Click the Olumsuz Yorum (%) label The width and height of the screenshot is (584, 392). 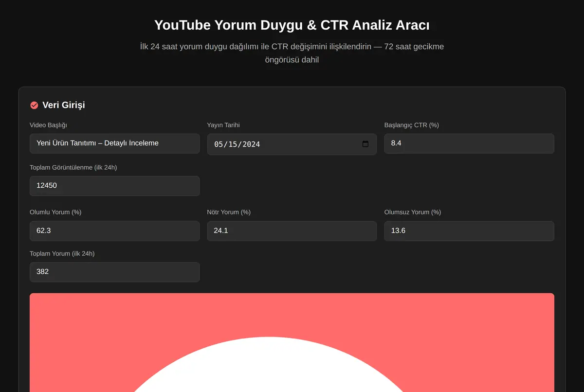coord(413,212)
